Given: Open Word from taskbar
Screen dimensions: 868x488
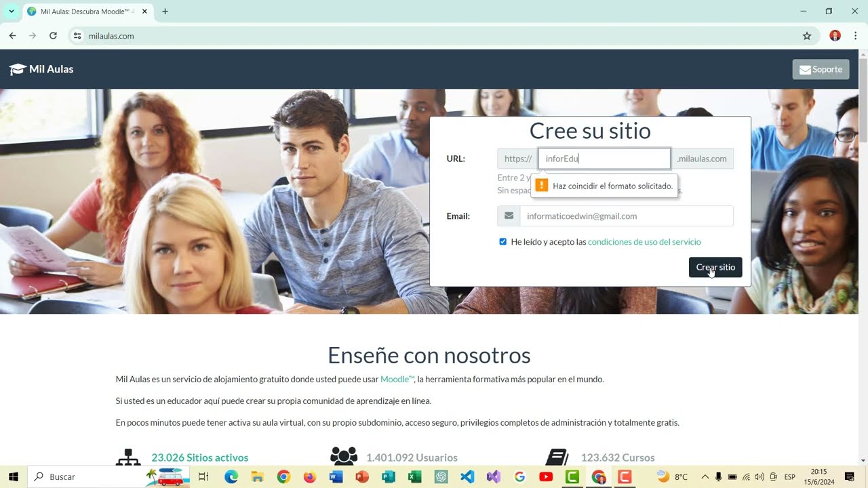Looking at the screenshot, I should coord(336,477).
